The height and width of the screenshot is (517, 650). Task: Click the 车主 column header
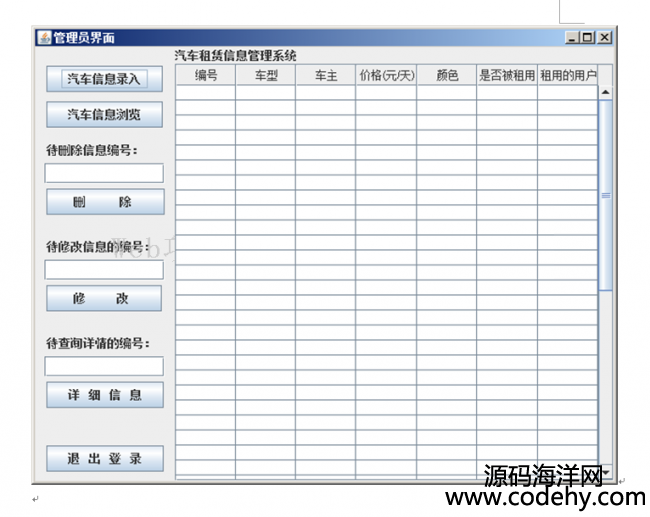pyautogui.click(x=326, y=76)
